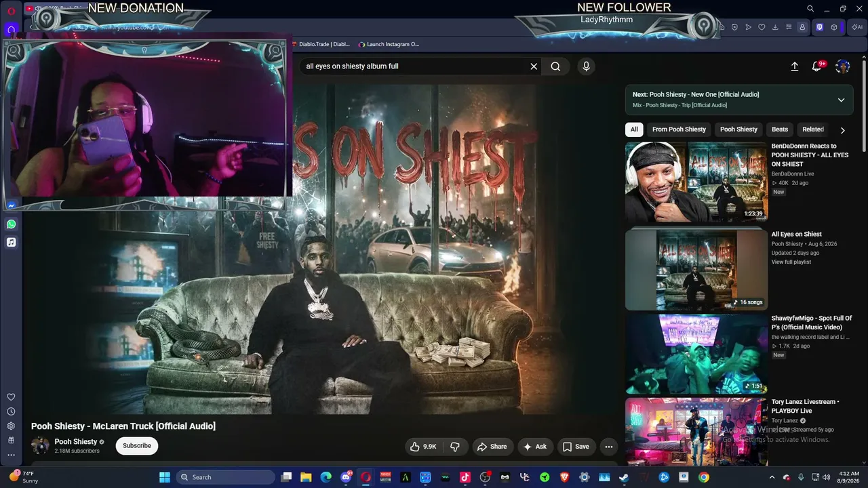Open taskbar clock showing 4:12 AM
Screen dimensions: 868x488
coord(849,477)
